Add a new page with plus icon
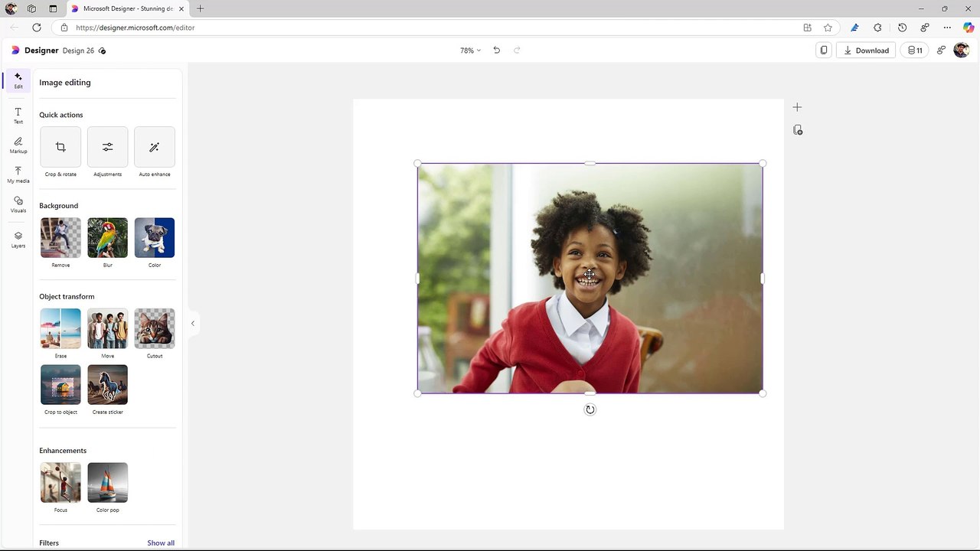Screen dimensions: 980x551 point(797,107)
